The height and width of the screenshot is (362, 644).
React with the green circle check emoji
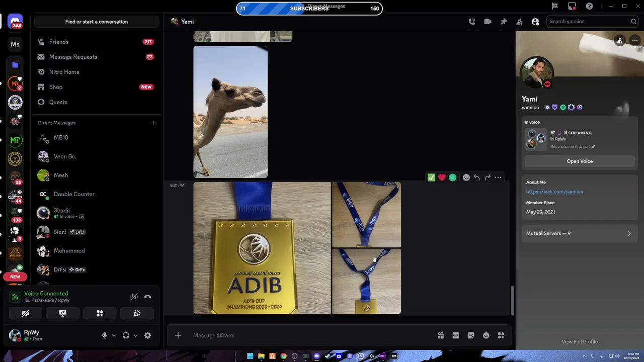[452, 177]
